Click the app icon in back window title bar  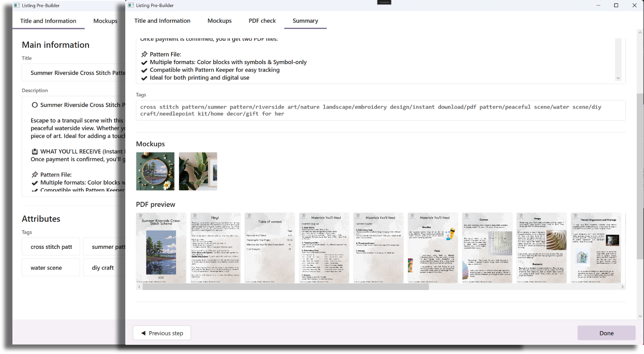(17, 5)
